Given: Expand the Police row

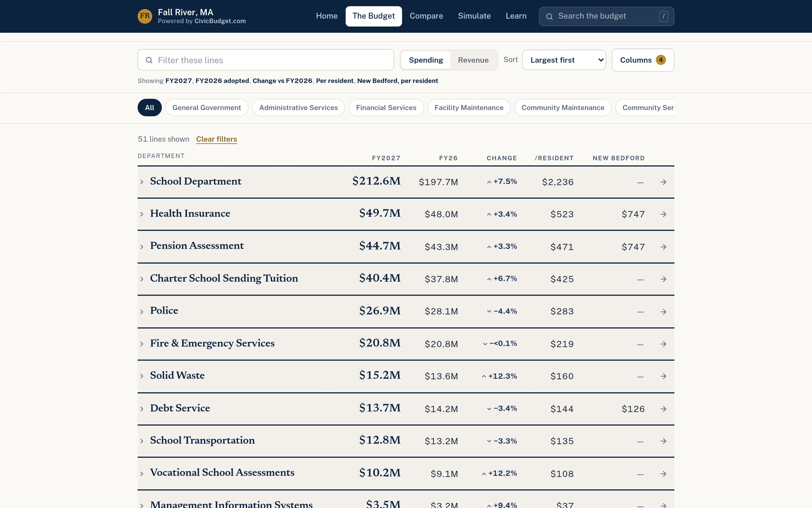Looking at the screenshot, I should point(142,312).
